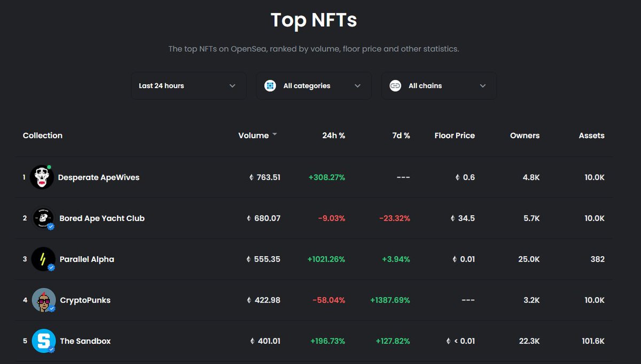Image resolution: width=641 pixels, height=364 pixels.
Task: Click the -58.04% 24h change value
Action: click(329, 300)
